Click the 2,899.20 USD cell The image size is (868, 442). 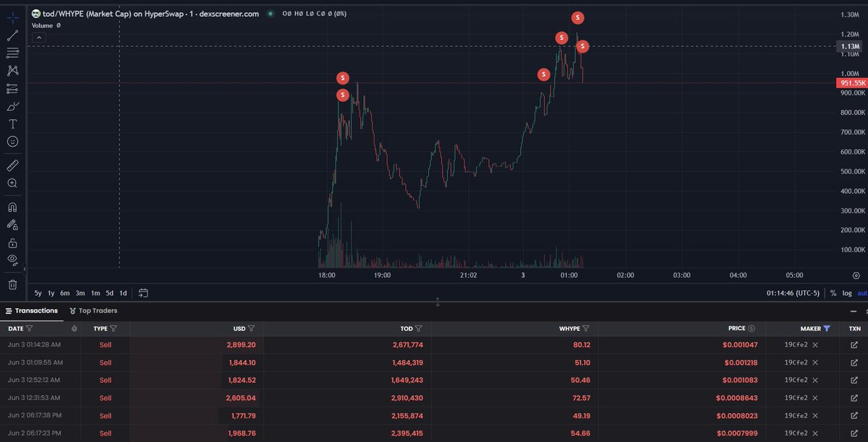pos(240,345)
